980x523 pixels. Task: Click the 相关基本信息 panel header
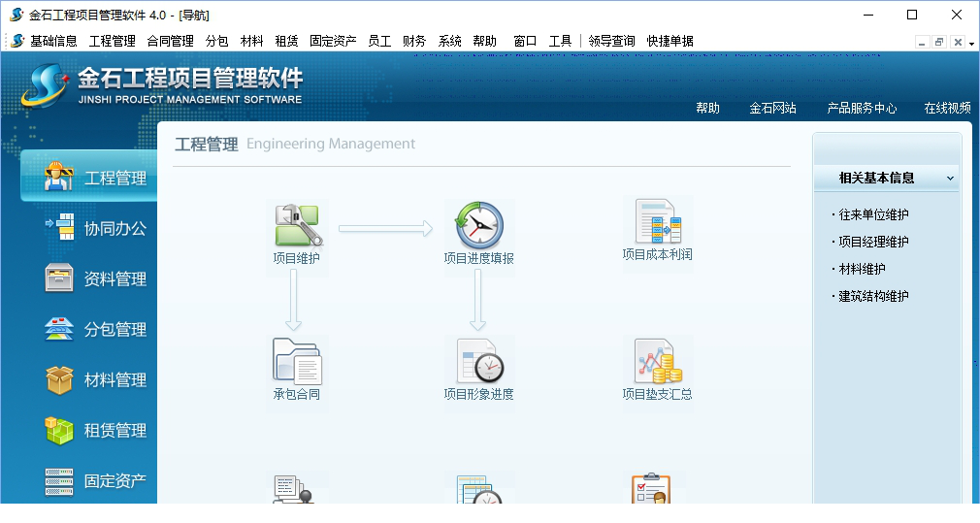click(x=886, y=179)
